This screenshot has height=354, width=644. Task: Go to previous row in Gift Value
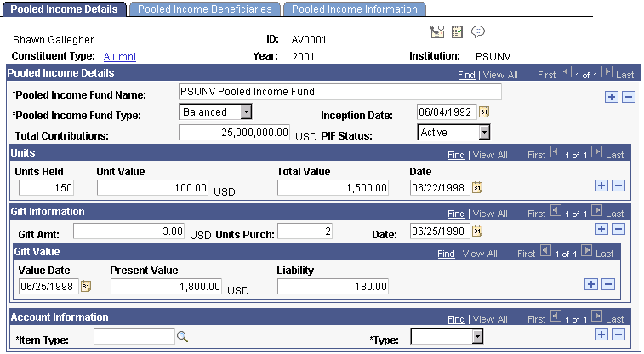(546, 251)
